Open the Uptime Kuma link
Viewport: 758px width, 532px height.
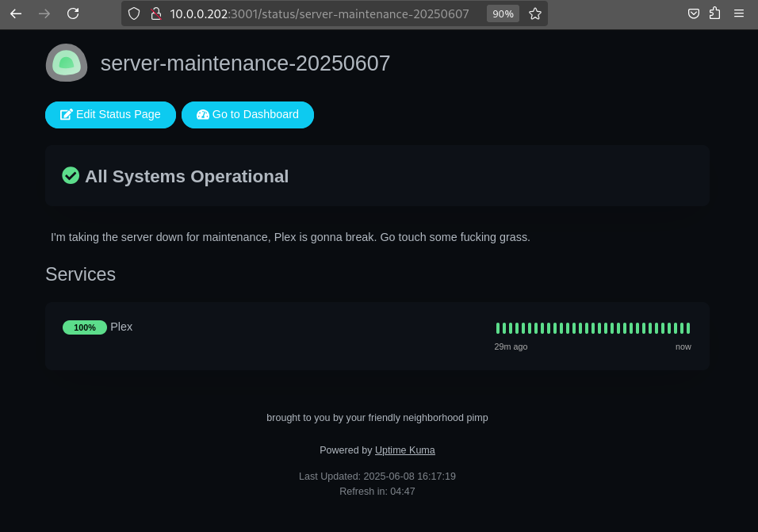[405, 450]
